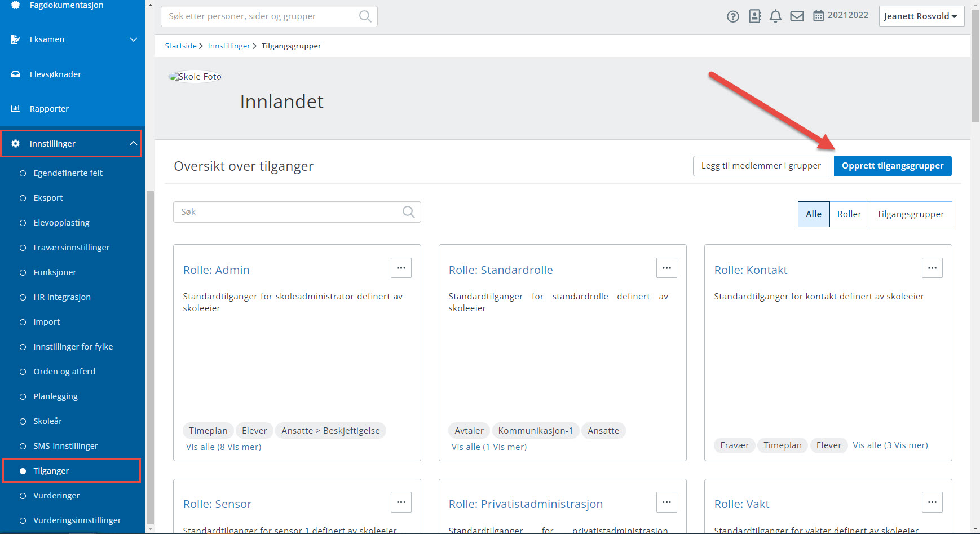980x534 pixels.
Task: Expand Vis alle (1 Vis mer) on Standardrolle card
Action: (489, 447)
